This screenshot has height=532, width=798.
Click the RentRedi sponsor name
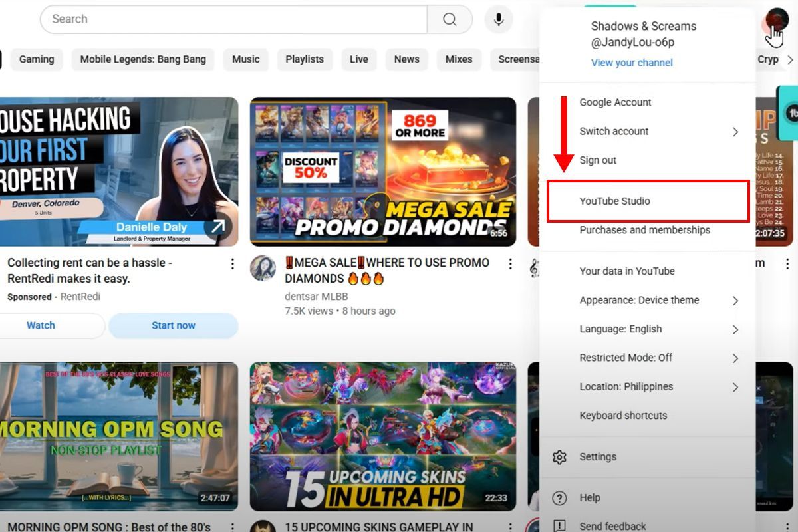point(80,297)
